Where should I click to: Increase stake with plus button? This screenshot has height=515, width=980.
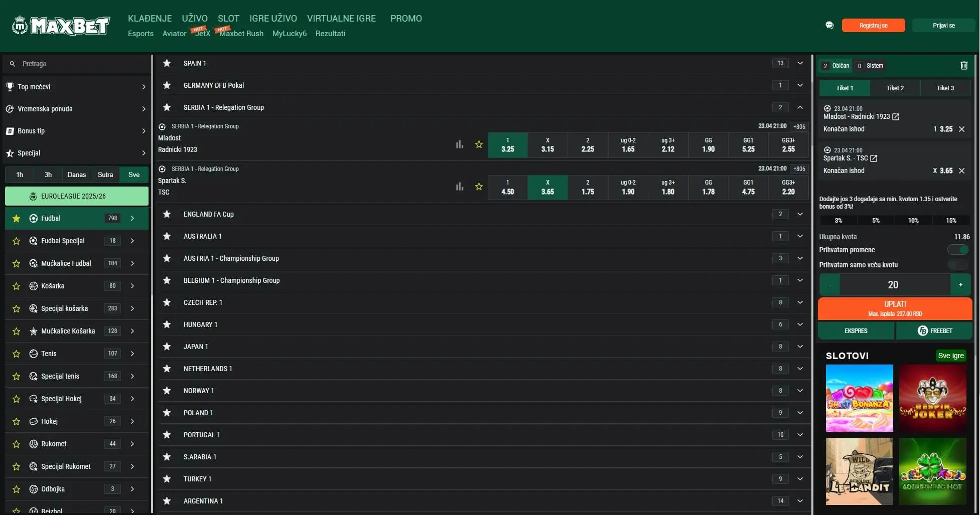[x=960, y=285]
